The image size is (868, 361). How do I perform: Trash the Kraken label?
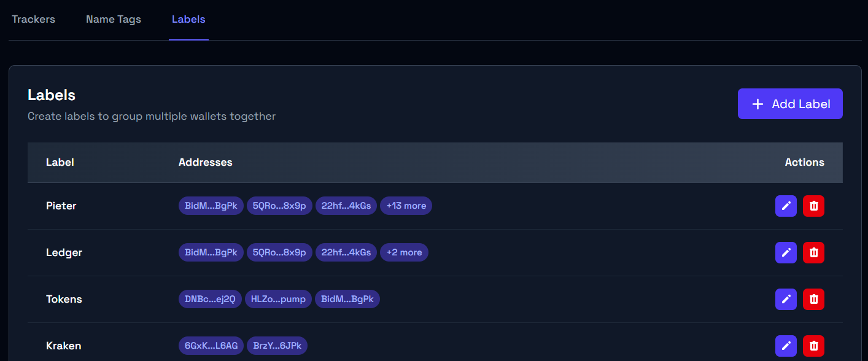[813, 346]
